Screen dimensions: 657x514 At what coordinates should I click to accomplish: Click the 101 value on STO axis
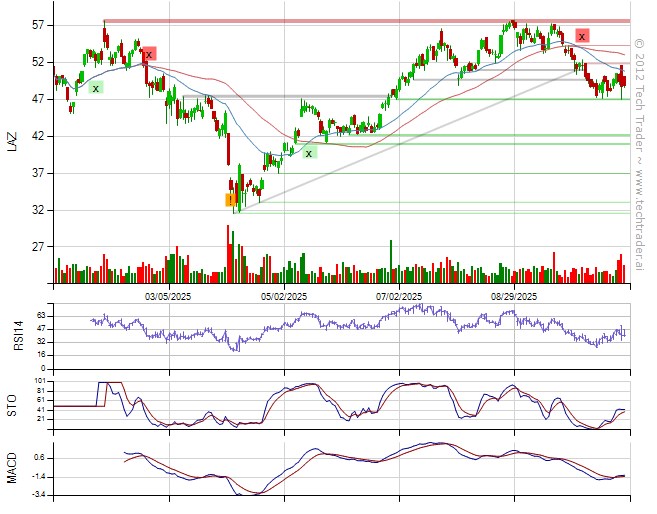tap(38, 382)
